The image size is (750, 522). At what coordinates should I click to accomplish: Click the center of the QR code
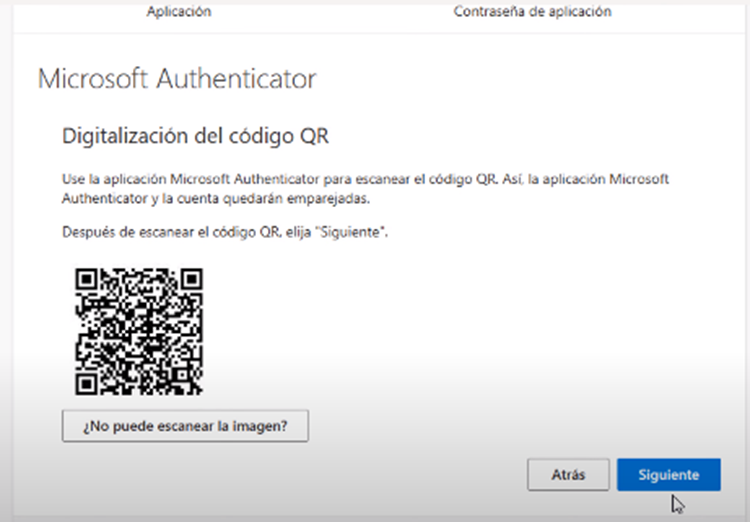(139, 332)
